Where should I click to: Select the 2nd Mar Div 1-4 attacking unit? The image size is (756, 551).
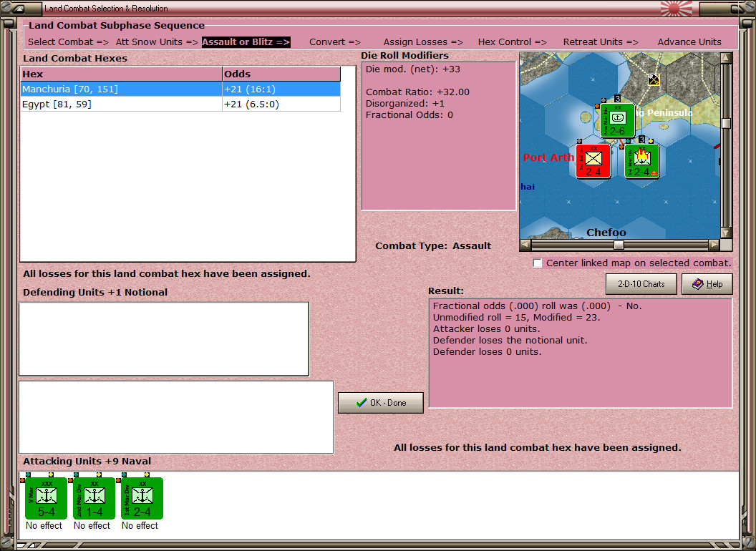[94, 498]
